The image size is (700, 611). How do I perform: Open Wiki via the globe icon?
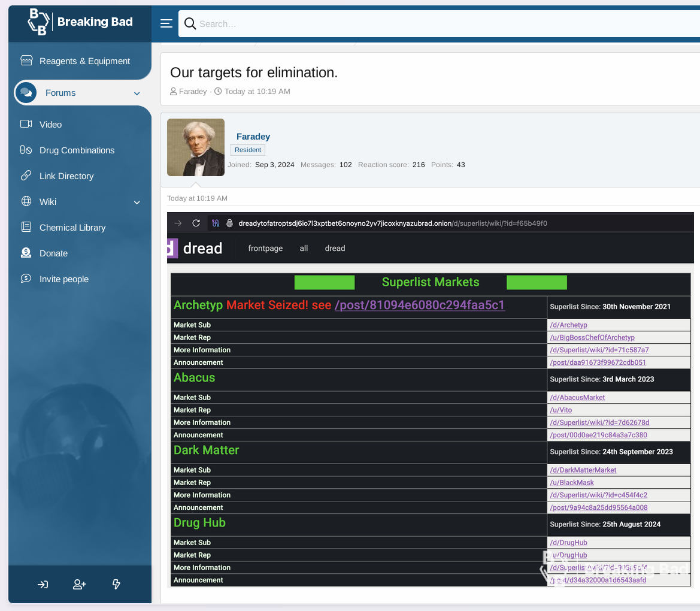point(26,201)
